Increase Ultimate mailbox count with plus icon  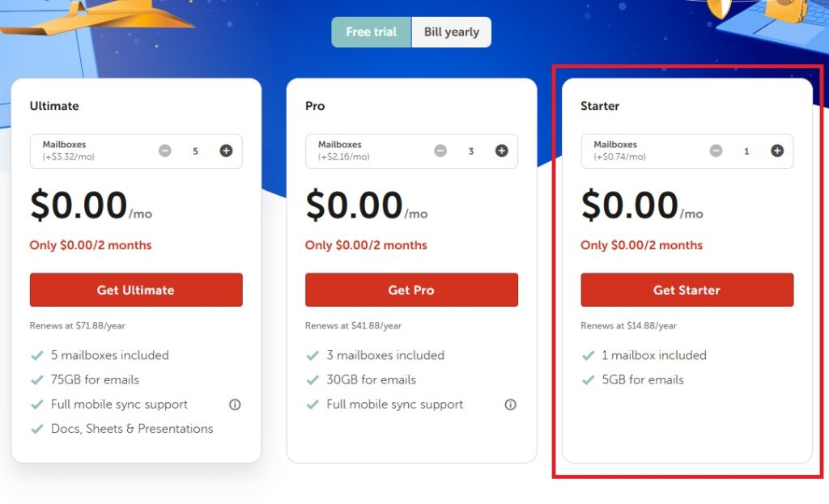click(226, 150)
